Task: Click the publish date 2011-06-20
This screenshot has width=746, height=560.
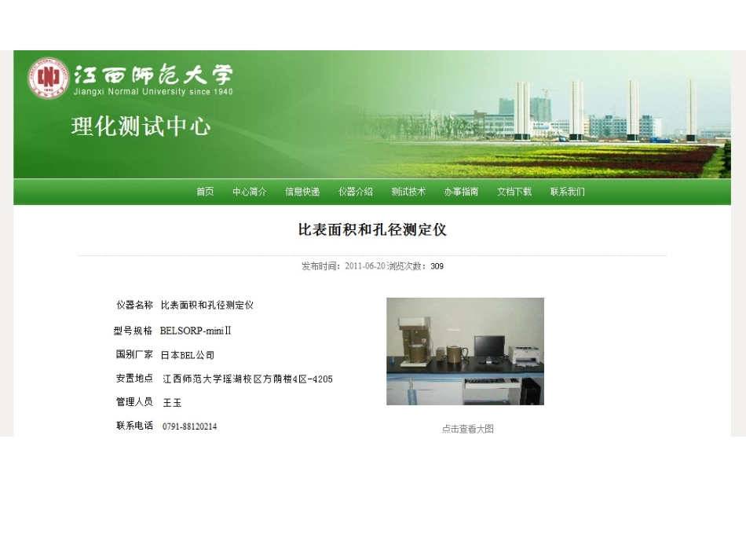Action: click(365, 266)
